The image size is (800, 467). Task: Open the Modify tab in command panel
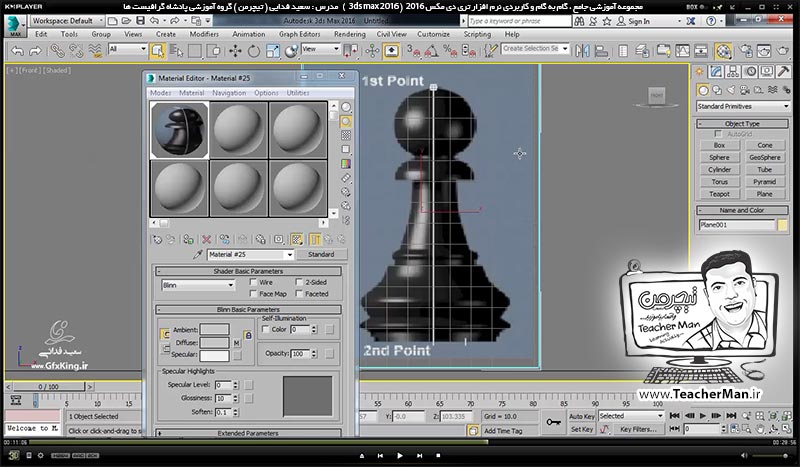coord(716,71)
